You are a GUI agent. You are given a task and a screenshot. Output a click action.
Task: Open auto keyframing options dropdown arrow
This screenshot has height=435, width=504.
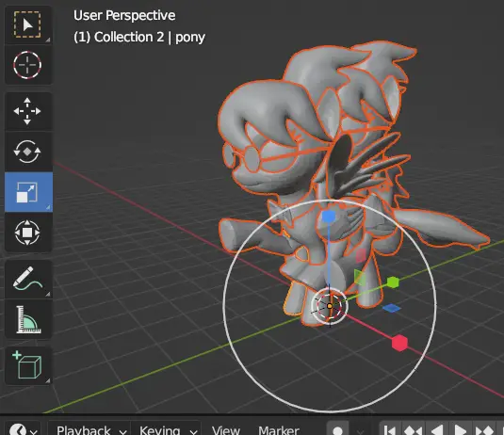click(x=360, y=430)
